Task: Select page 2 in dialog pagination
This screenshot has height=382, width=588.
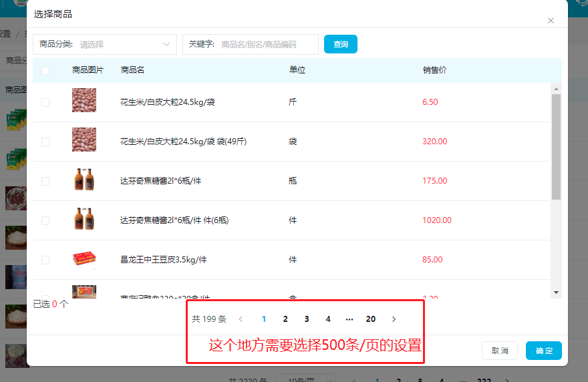Action: point(285,319)
